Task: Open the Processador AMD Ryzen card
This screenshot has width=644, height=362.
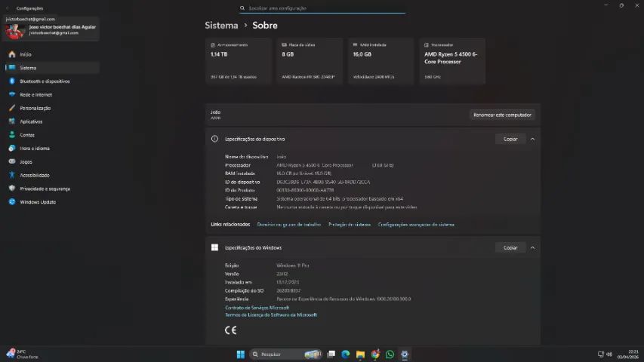Action: coord(452,61)
